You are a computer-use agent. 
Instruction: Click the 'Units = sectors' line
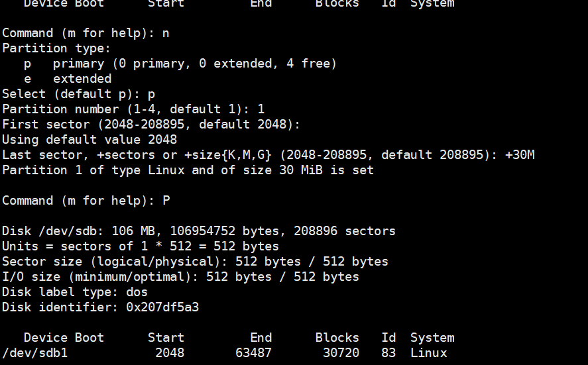coord(140,246)
